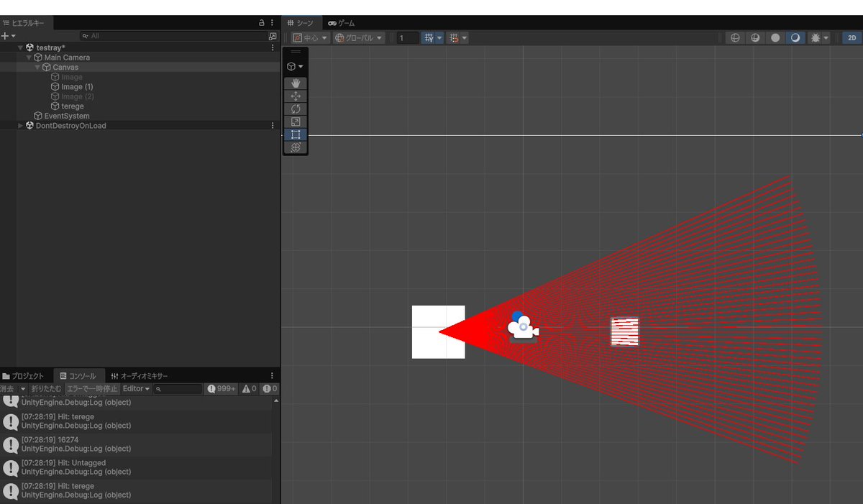Open the グローバル coordinate dropdown
Screen dimensions: 863x504
click(x=360, y=38)
